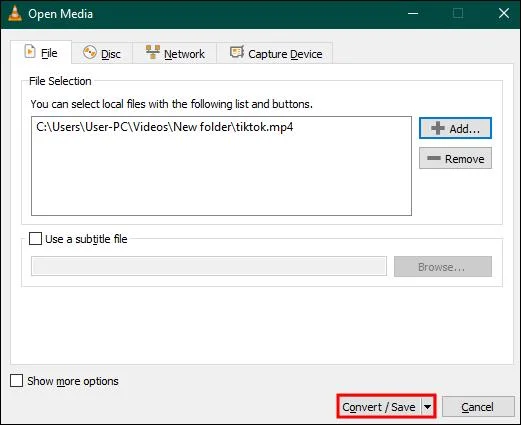Click the Remove button
This screenshot has width=521, height=425.
(x=455, y=158)
